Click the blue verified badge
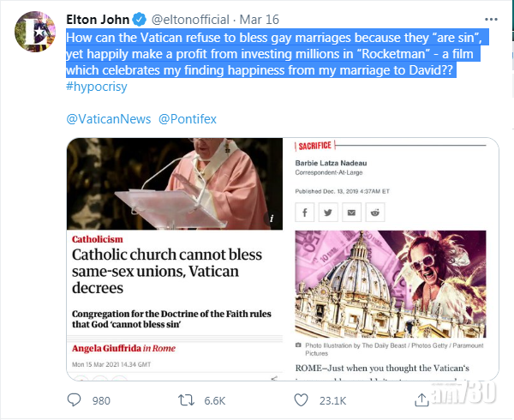 pyautogui.click(x=140, y=18)
